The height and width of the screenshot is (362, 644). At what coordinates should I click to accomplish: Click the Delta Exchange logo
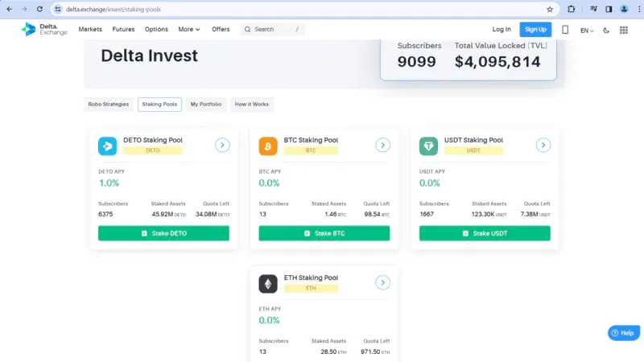point(44,29)
